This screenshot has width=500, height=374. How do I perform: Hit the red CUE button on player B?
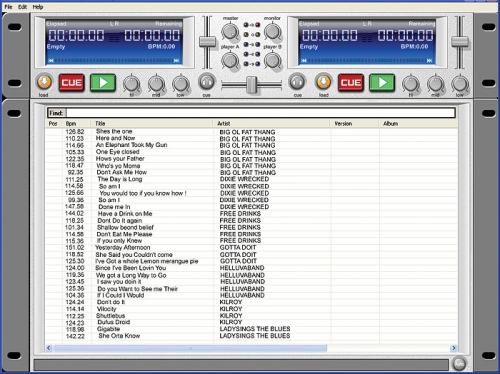pyautogui.click(x=351, y=83)
